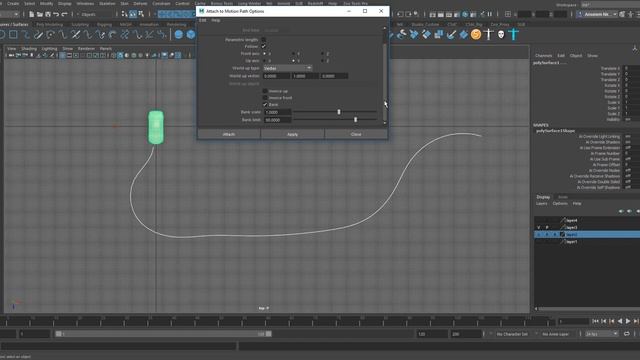Select Front axis Y radio button
Screen dimensions: 640x360
[x=293, y=53]
